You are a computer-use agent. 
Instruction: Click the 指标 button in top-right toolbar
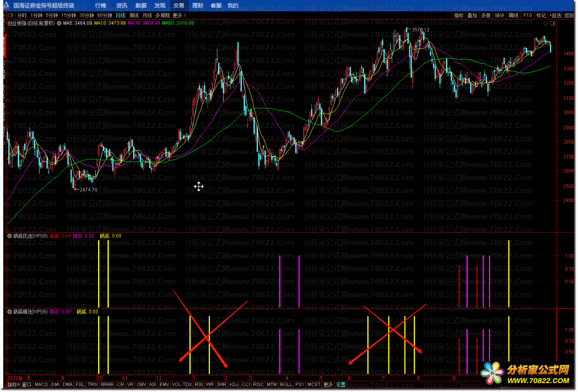tap(459, 15)
